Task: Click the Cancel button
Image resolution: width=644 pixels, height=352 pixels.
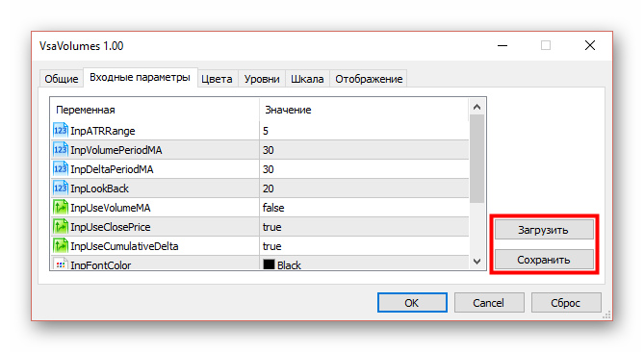Action: click(x=489, y=303)
